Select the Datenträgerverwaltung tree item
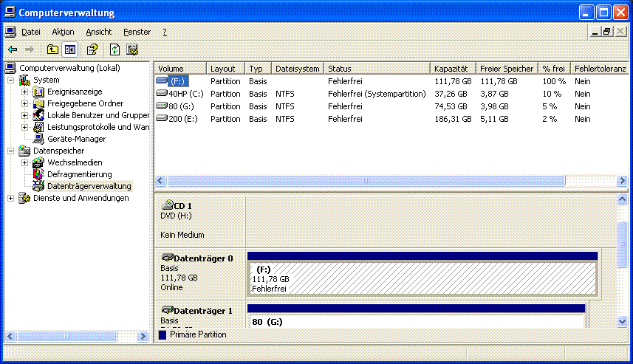 point(89,186)
